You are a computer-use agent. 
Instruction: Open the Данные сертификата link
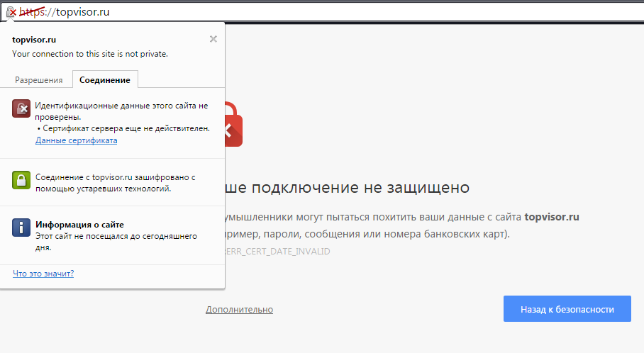[x=77, y=140]
